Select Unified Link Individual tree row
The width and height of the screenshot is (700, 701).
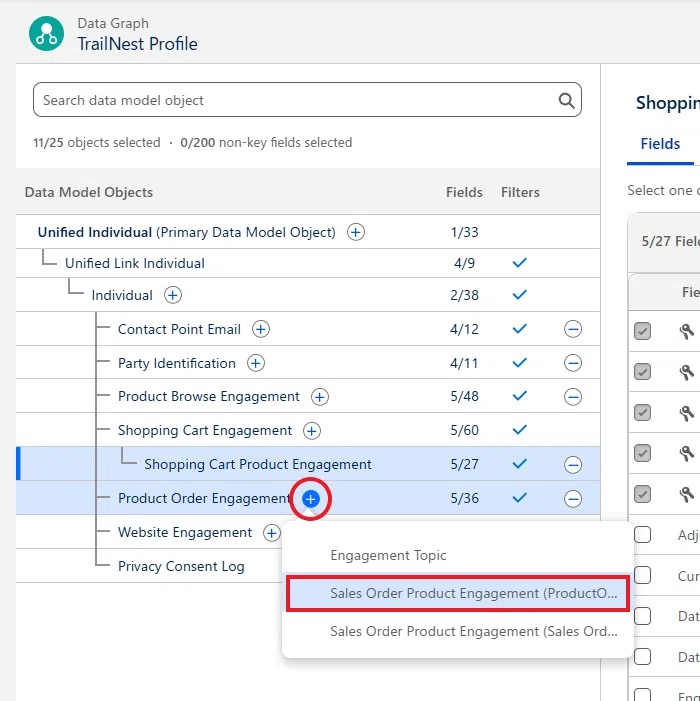point(308,263)
